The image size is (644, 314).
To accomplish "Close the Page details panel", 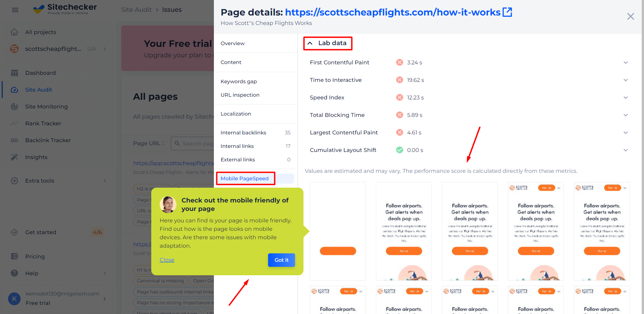I will (x=631, y=16).
